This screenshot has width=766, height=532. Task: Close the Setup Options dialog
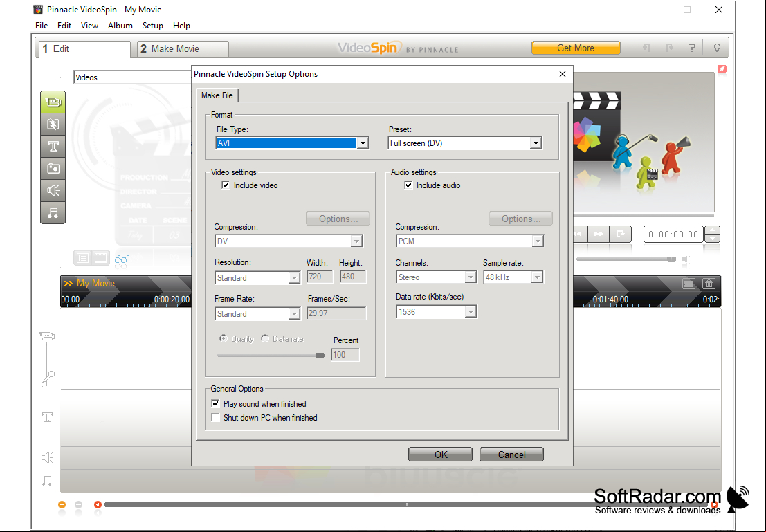pyautogui.click(x=563, y=74)
